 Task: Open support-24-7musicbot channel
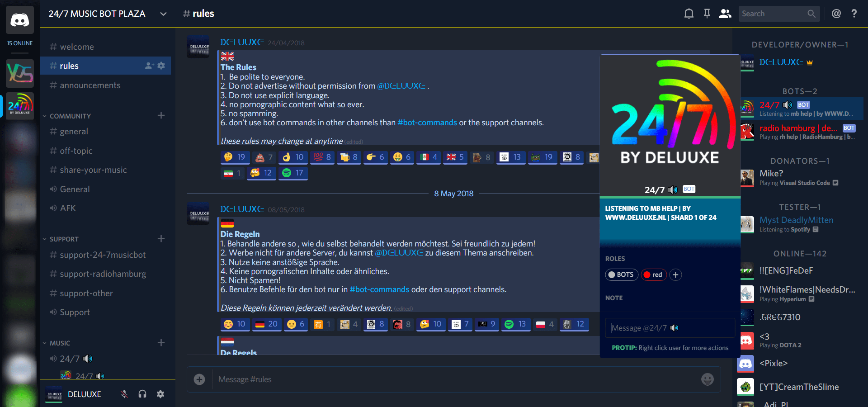[105, 255]
